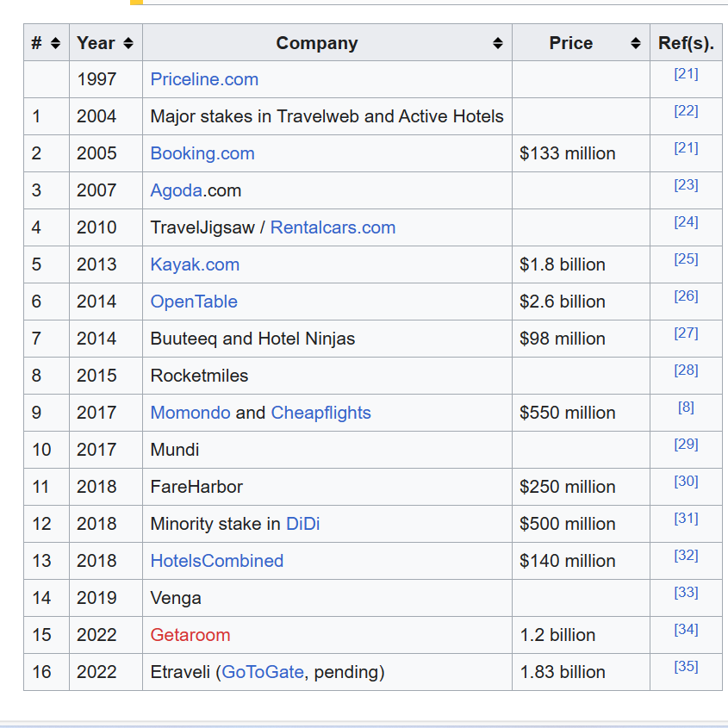The image size is (728, 728).
Task: Sort table by Price column arrows
Action: click(x=636, y=43)
